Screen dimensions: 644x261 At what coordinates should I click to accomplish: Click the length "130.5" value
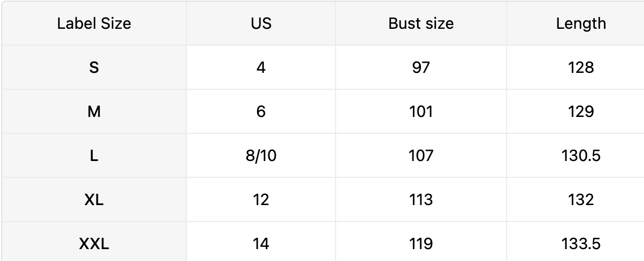pos(581,156)
